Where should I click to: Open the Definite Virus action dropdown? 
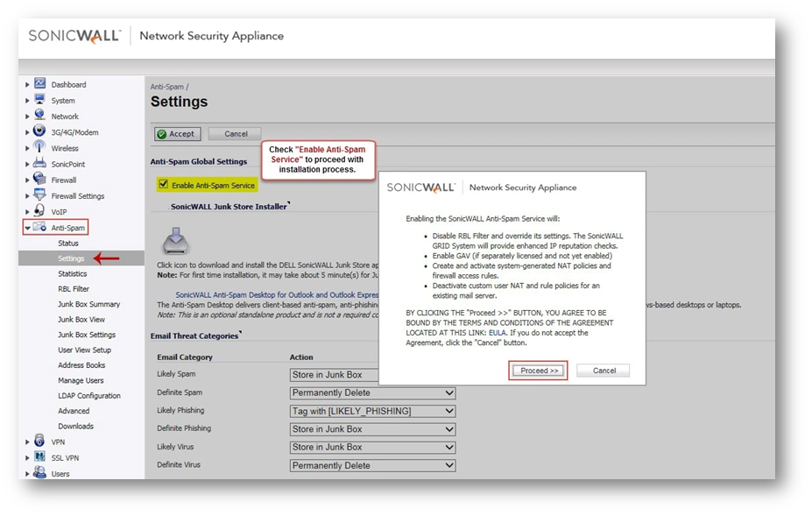373,465
